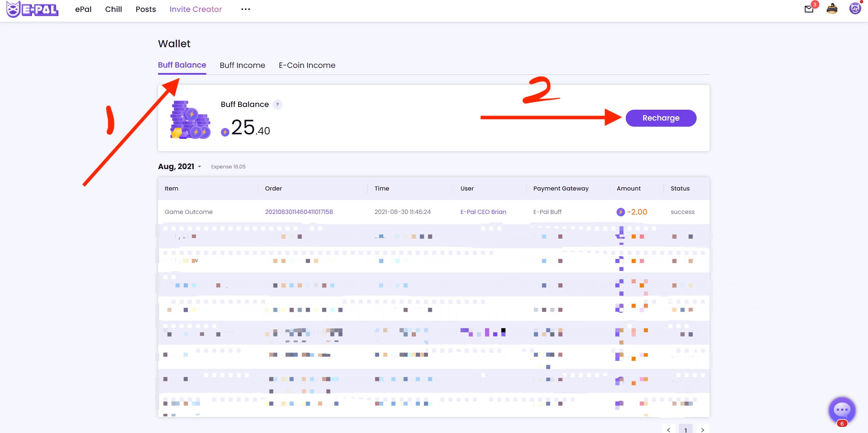Viewport: 868px width, 433px height.
Task: Click the Recharge button
Action: click(660, 118)
